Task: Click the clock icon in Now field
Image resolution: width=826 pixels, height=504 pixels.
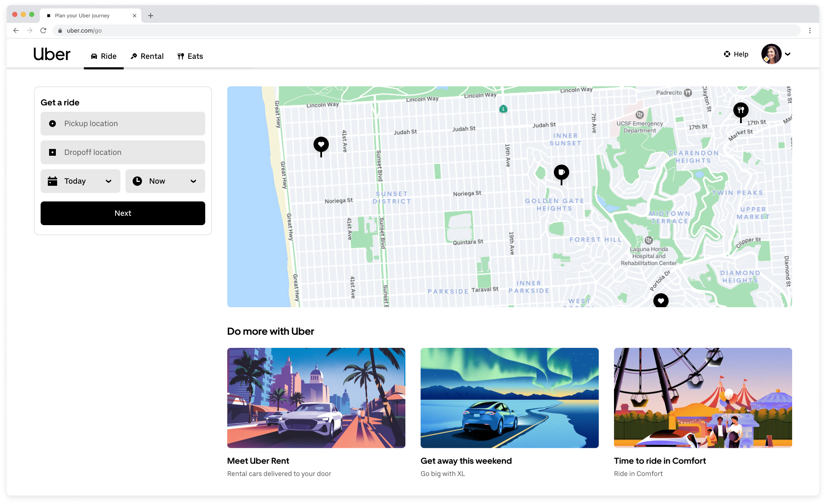Action: [x=137, y=181]
